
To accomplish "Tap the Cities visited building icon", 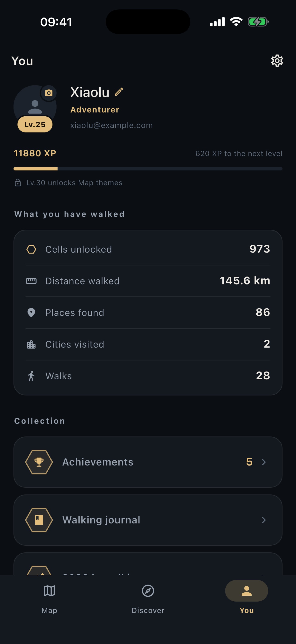I will 31,344.
